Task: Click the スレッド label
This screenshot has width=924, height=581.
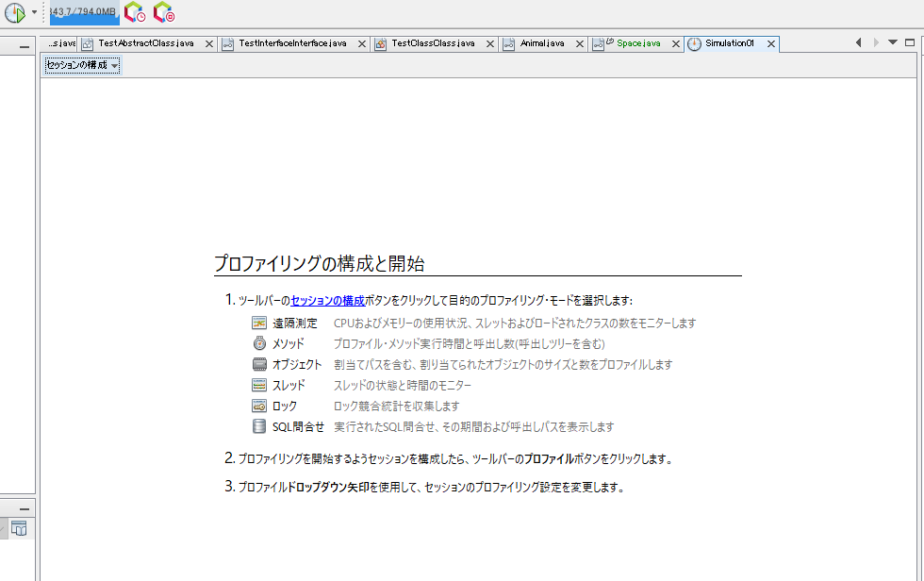Action: click(x=289, y=386)
